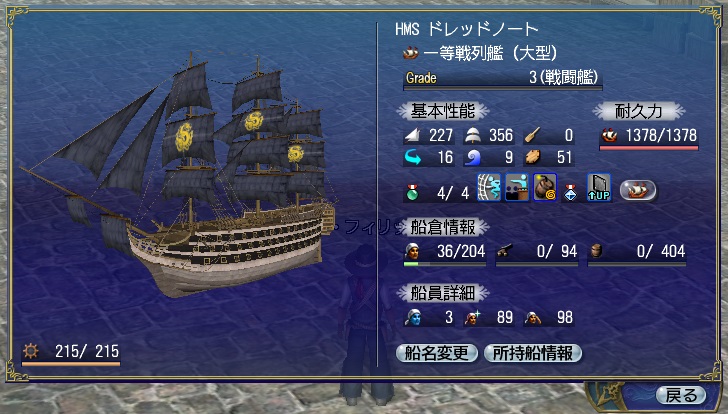Screen dimensions: 728x414
Task: Click the Grade 3 (戦闘艦) bar
Action: coord(503,78)
